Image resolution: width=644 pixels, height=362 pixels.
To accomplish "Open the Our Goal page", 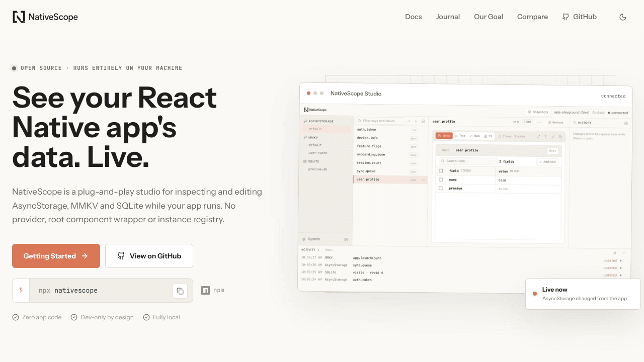I will (x=489, y=17).
